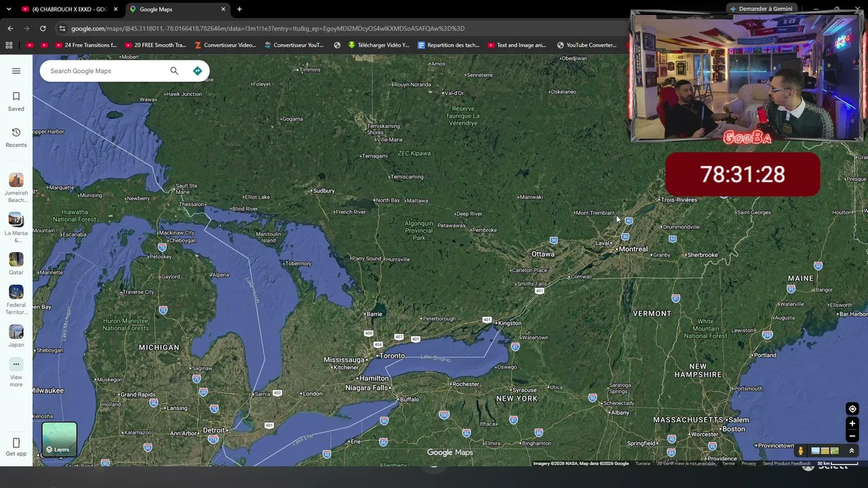Open Text and Image ani bookmark
Viewport: 868px width, 488px height.
517,45
